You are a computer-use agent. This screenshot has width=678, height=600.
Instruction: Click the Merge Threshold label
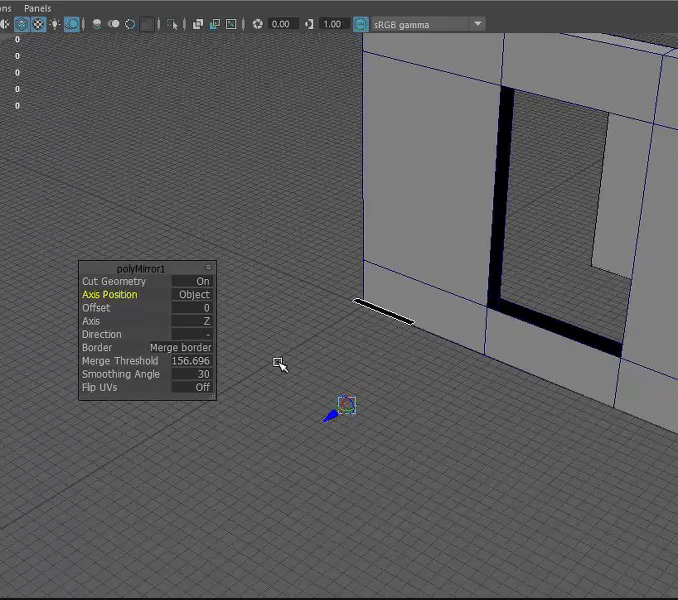(120, 361)
